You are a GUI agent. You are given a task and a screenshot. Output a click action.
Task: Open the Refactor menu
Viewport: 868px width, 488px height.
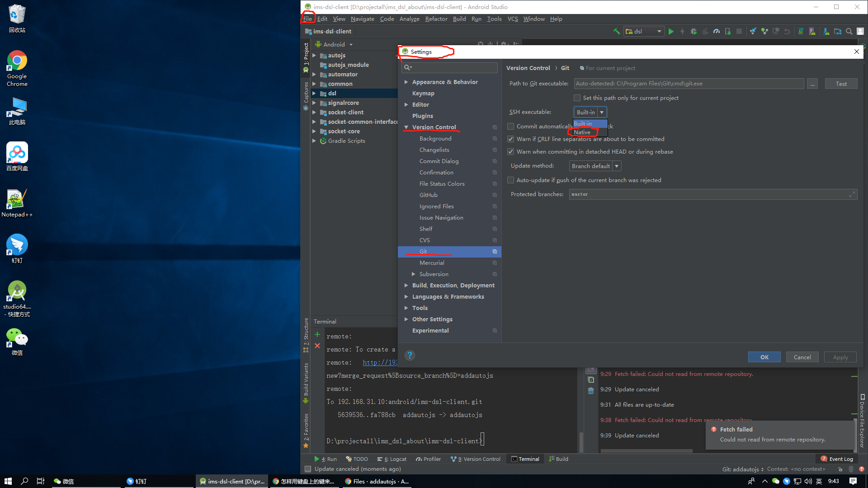pyautogui.click(x=436, y=19)
